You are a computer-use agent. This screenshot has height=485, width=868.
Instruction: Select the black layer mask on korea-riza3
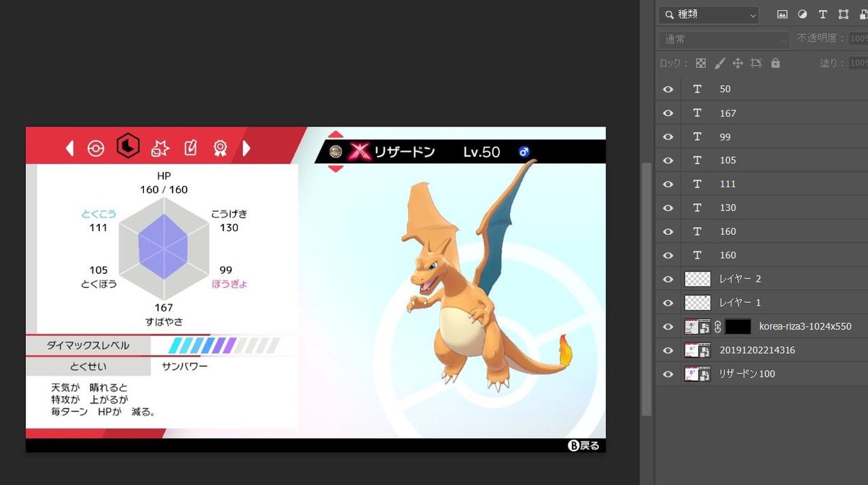coord(738,326)
